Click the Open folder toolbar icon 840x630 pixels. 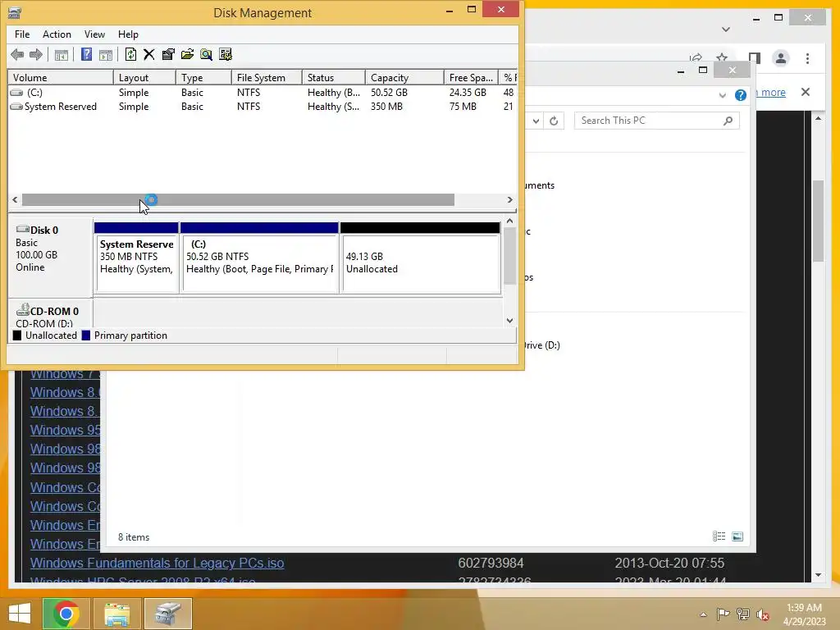point(188,54)
